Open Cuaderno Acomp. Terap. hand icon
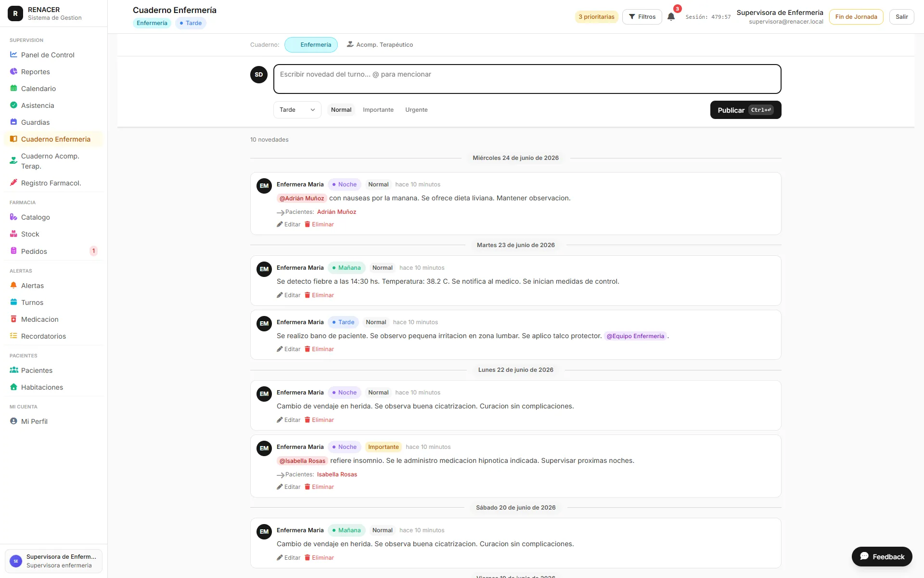The width and height of the screenshot is (924, 578). pos(13,161)
